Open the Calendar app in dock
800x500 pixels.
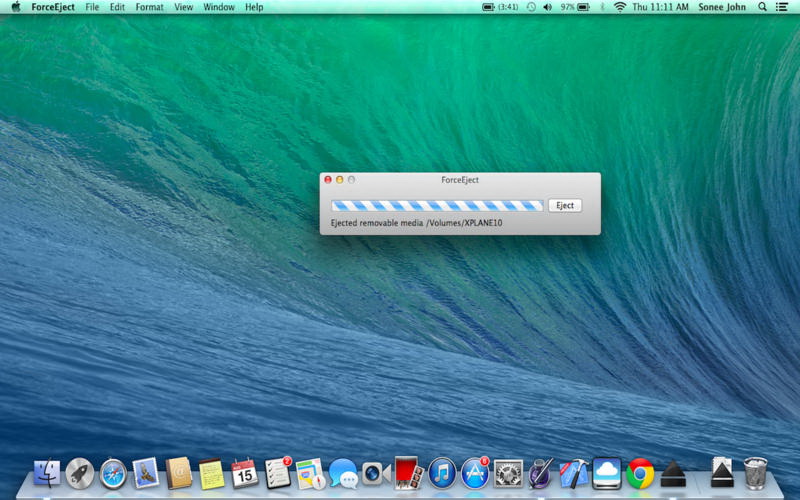click(x=244, y=472)
